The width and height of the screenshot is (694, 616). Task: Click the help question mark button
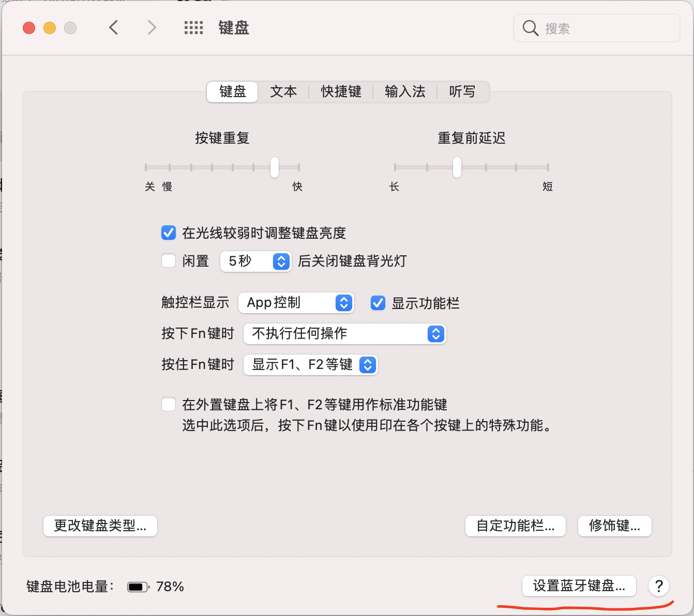659,586
